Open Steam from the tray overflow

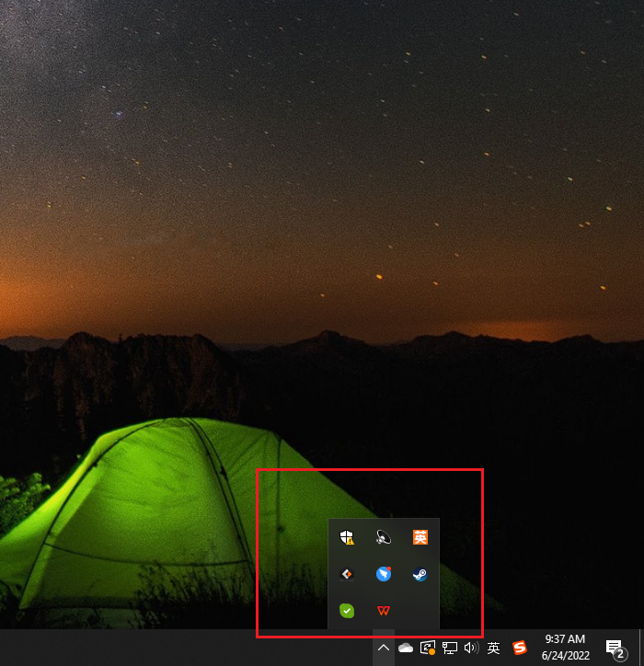tap(420, 574)
